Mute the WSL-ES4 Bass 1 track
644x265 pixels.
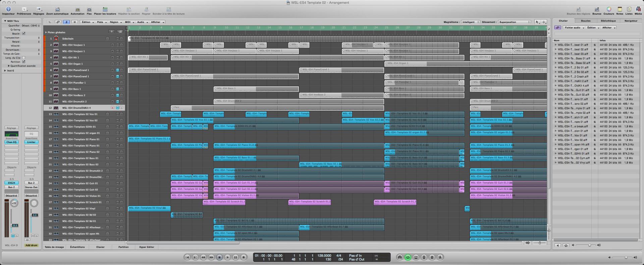[117, 89]
